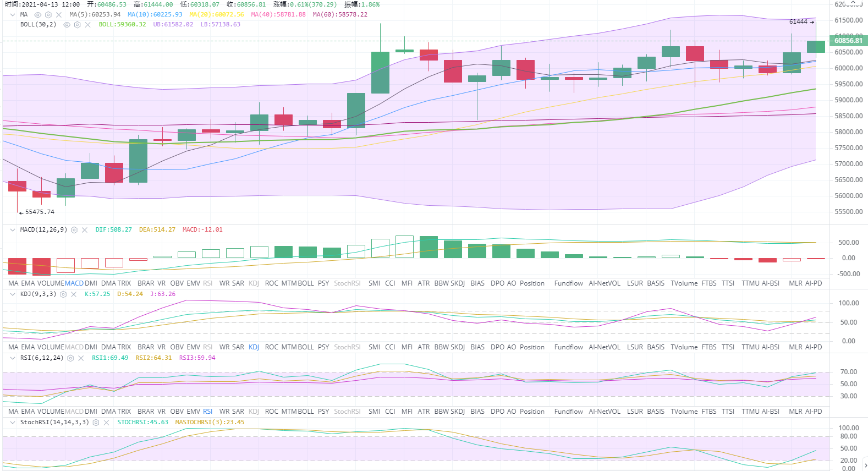Click the 55475.74 low price marker
Image resolution: width=868 pixels, height=471 pixels.
[x=37, y=212]
